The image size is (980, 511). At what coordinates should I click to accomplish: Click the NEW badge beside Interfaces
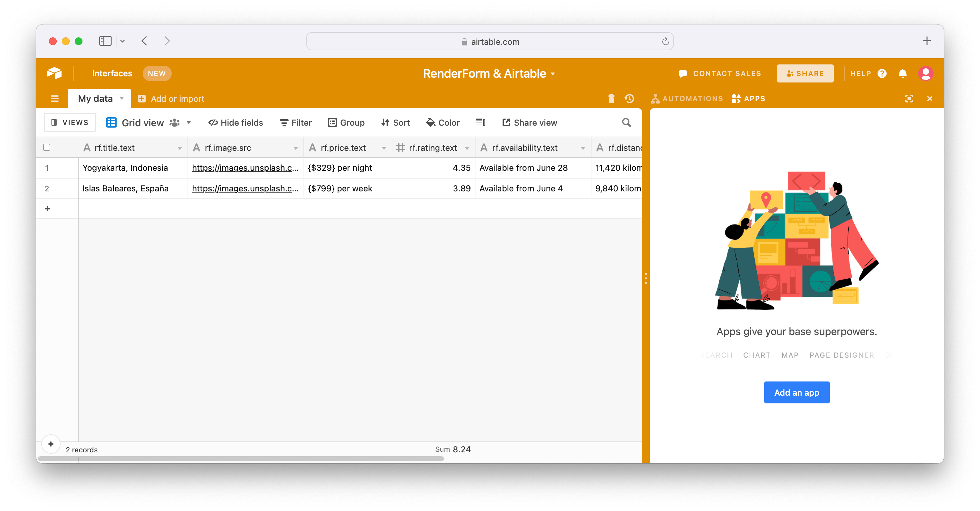(x=157, y=73)
